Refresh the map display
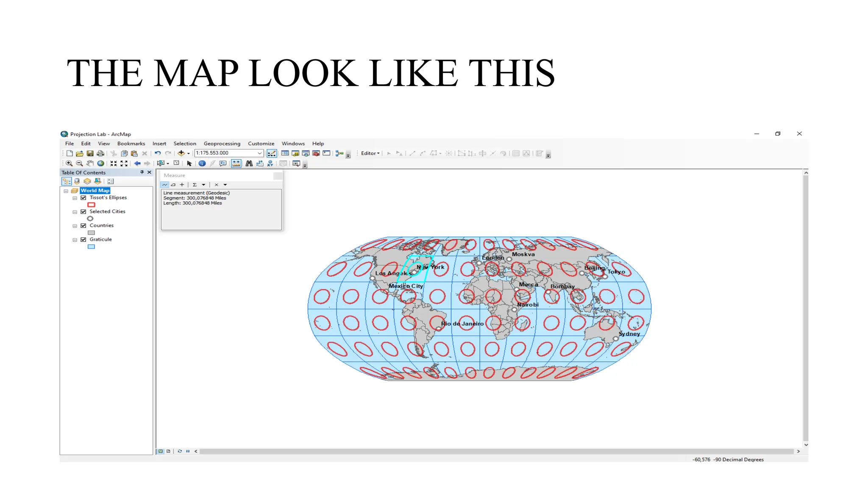Image resolution: width=868 pixels, height=488 pixels. pos(180,452)
